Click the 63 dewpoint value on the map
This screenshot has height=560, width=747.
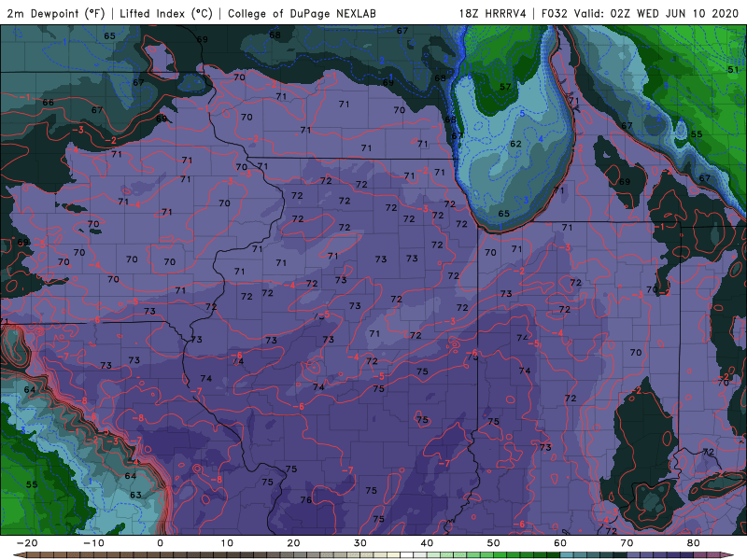tap(135, 495)
